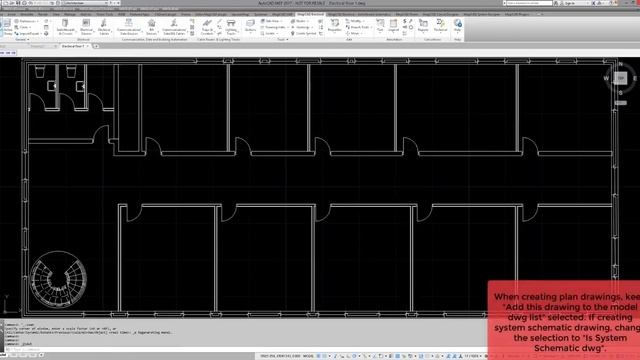Expand the General panel dropdown
The height and width of the screenshot is (360, 640).
click(22, 40)
